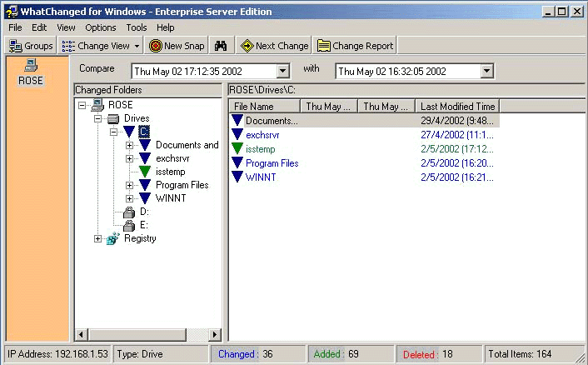
Task: Click the locked D: drive icon
Action: point(129,212)
